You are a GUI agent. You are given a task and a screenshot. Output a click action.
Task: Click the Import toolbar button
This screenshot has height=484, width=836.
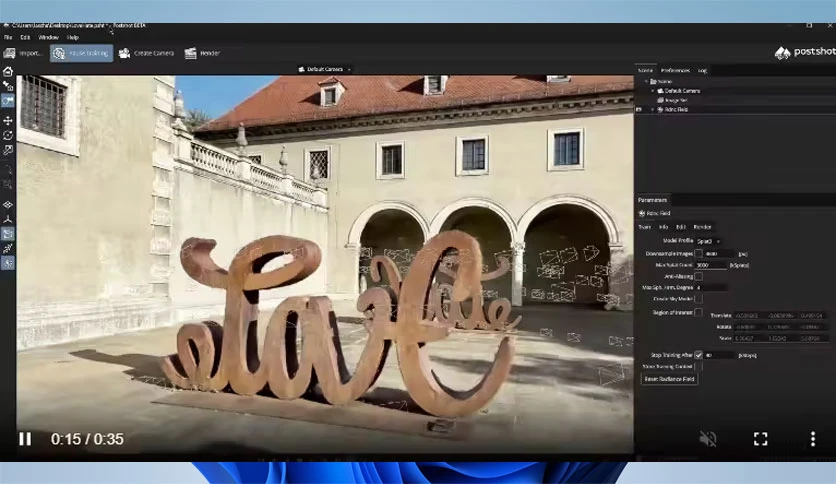pyautogui.click(x=22, y=53)
